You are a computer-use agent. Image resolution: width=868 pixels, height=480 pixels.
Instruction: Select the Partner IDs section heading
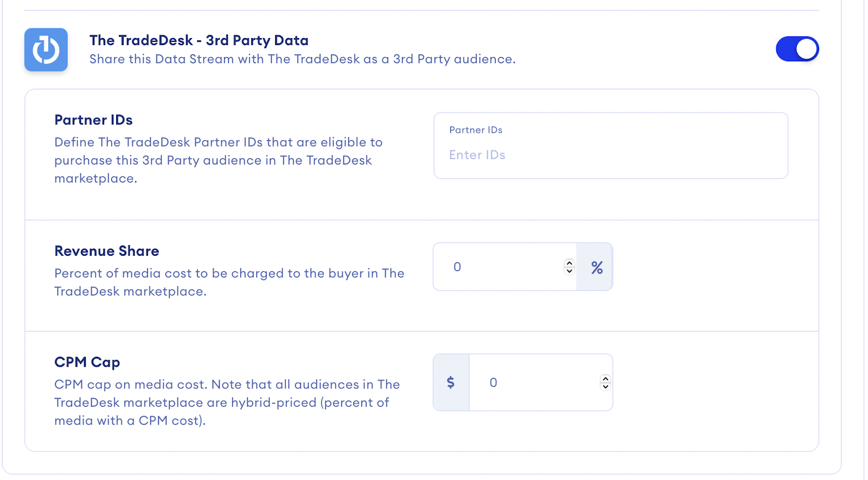point(93,120)
